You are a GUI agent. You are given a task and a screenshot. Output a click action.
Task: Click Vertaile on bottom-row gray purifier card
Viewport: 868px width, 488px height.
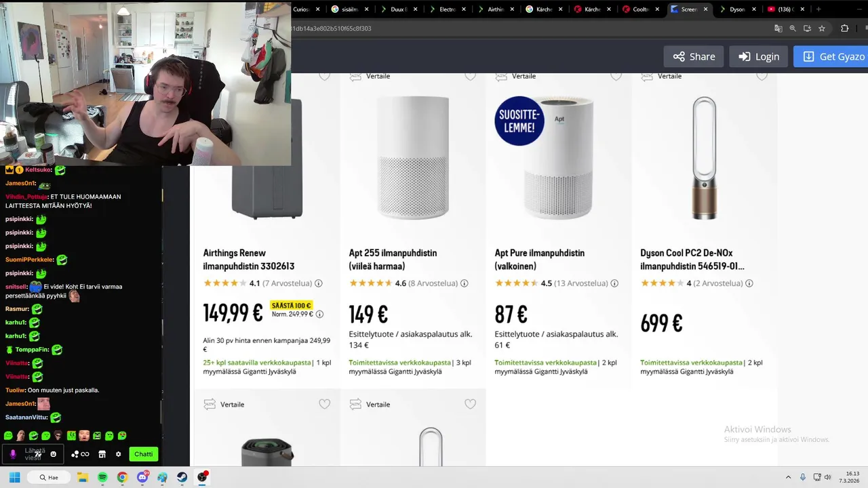(224, 404)
